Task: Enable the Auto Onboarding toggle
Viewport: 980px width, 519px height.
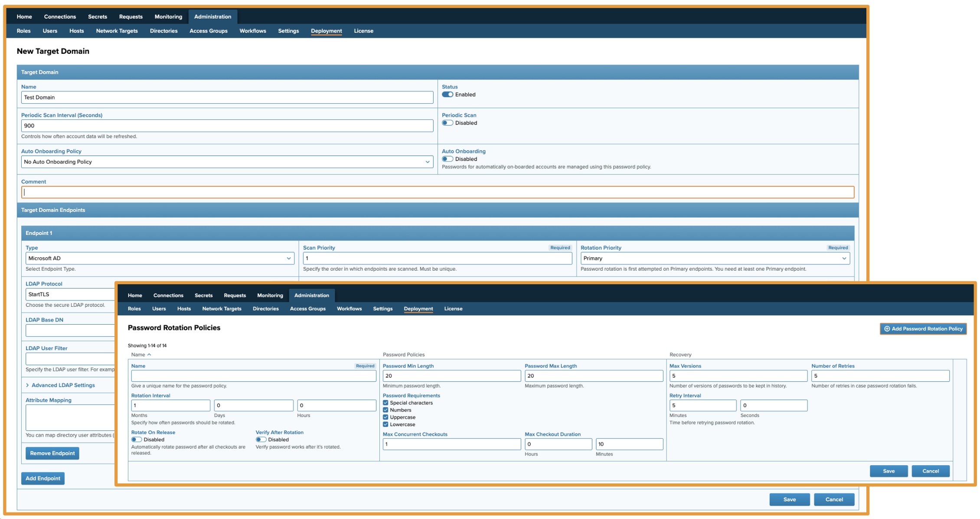Action: tap(448, 159)
